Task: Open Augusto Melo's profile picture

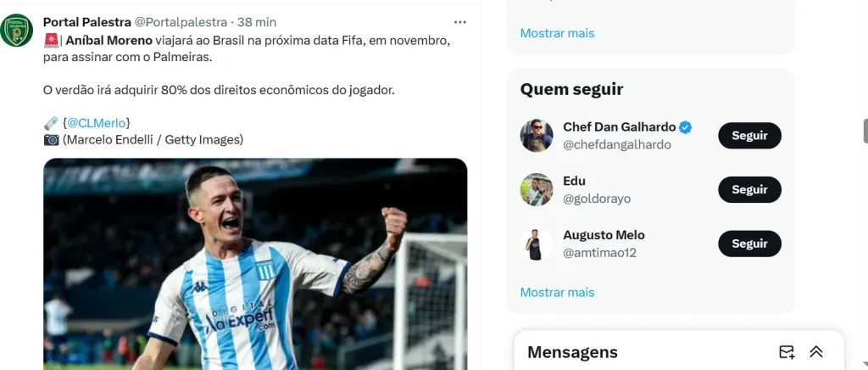Action: [x=537, y=244]
